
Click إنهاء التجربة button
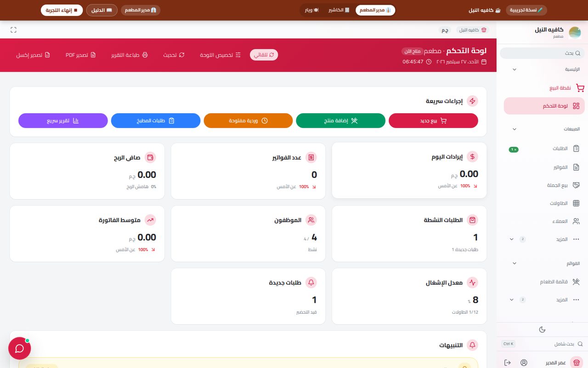tap(62, 10)
